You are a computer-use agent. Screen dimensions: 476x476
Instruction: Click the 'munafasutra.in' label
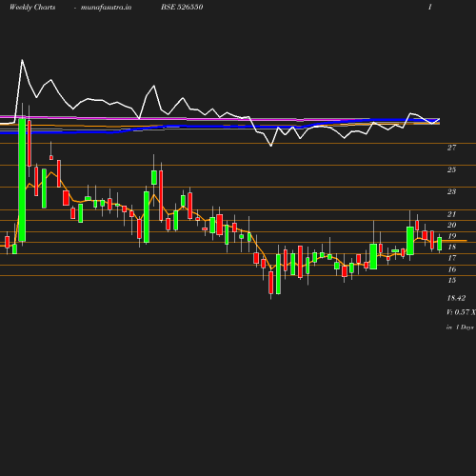pos(106,8)
